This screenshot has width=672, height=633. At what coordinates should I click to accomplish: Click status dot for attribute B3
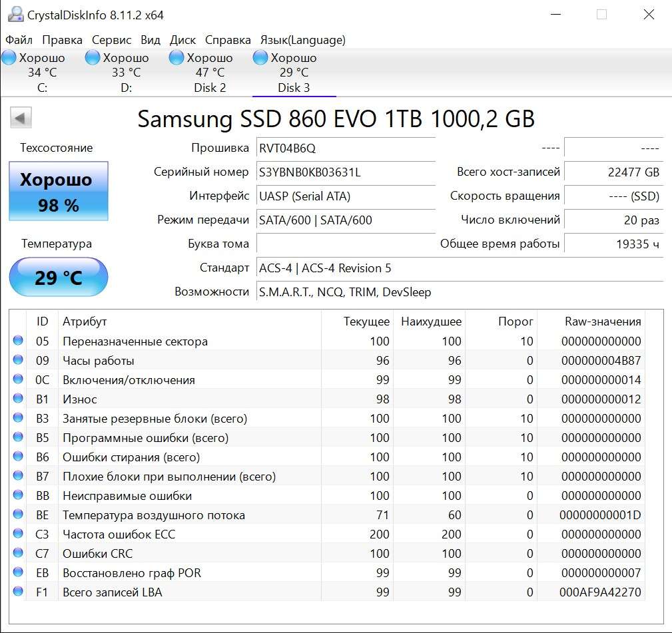click(x=18, y=417)
